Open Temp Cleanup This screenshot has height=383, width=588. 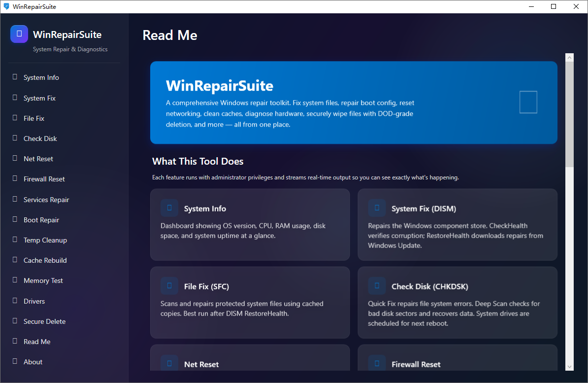coord(64,241)
